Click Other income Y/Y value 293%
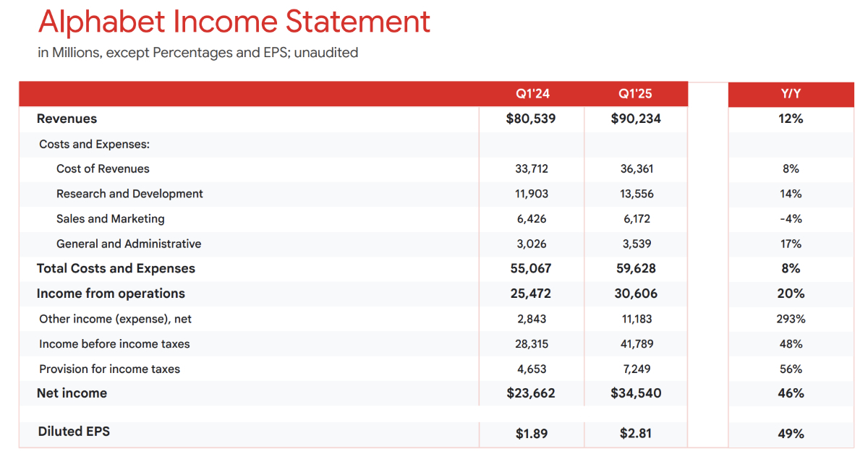Screen dimensions: 868x454 [x=791, y=319]
